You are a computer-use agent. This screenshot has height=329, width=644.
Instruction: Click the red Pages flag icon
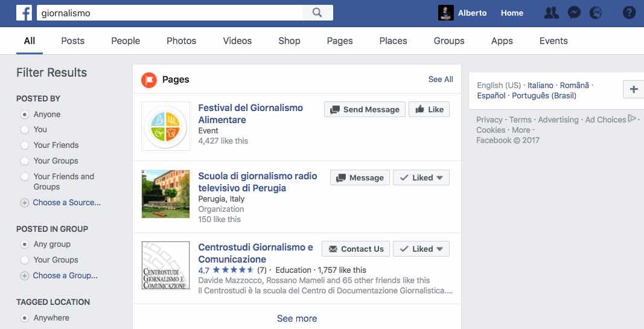click(149, 80)
